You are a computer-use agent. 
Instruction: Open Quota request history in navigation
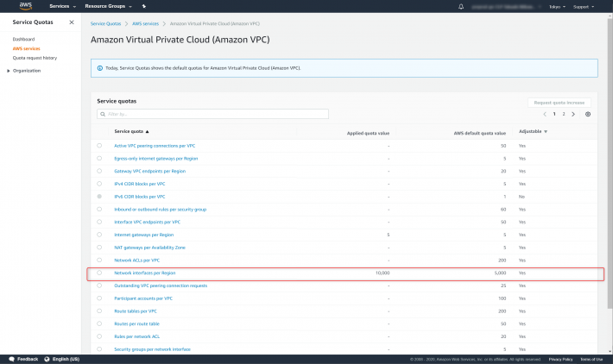pyautogui.click(x=35, y=58)
